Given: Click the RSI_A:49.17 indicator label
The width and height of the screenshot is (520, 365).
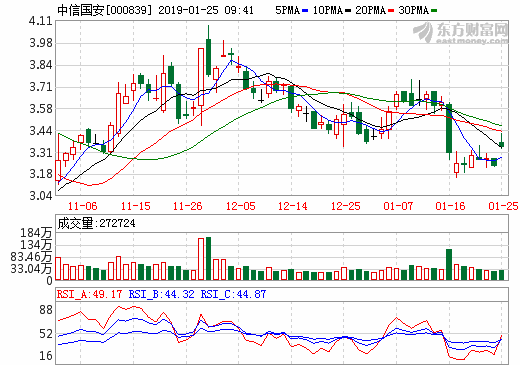Looking at the screenshot, I should pos(89,294).
